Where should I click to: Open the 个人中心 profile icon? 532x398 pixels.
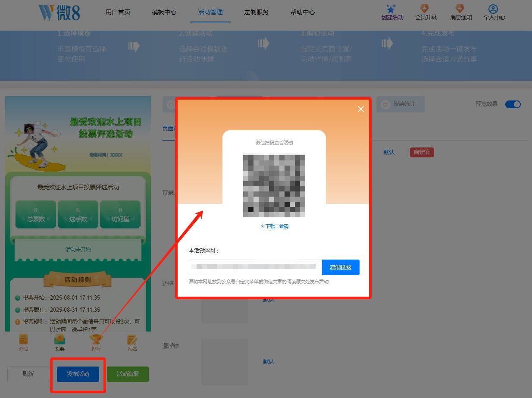[x=494, y=9]
